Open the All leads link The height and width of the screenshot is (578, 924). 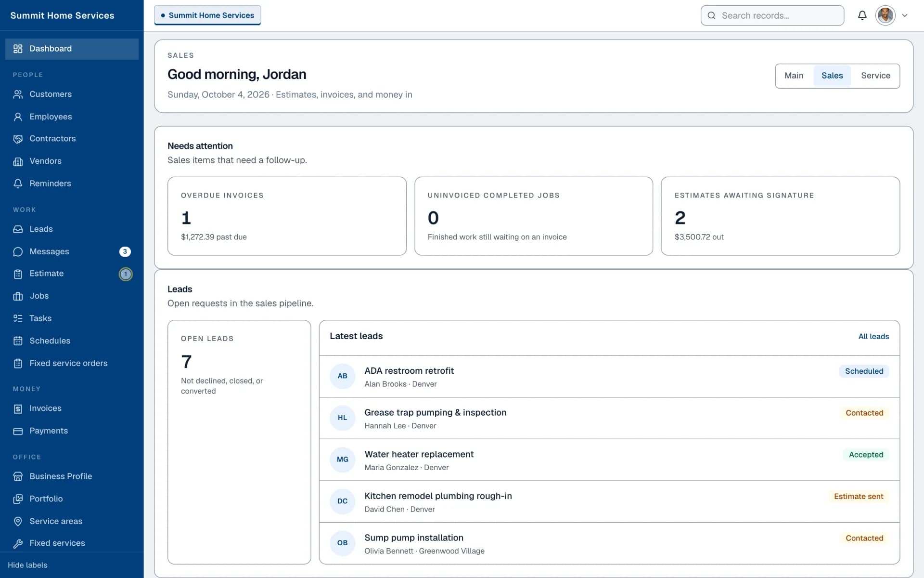point(873,337)
